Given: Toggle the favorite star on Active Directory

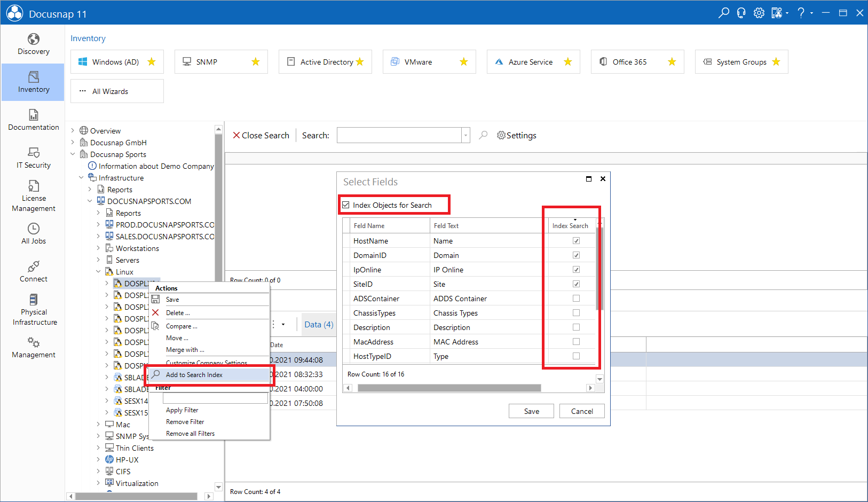Looking at the screenshot, I should (360, 62).
